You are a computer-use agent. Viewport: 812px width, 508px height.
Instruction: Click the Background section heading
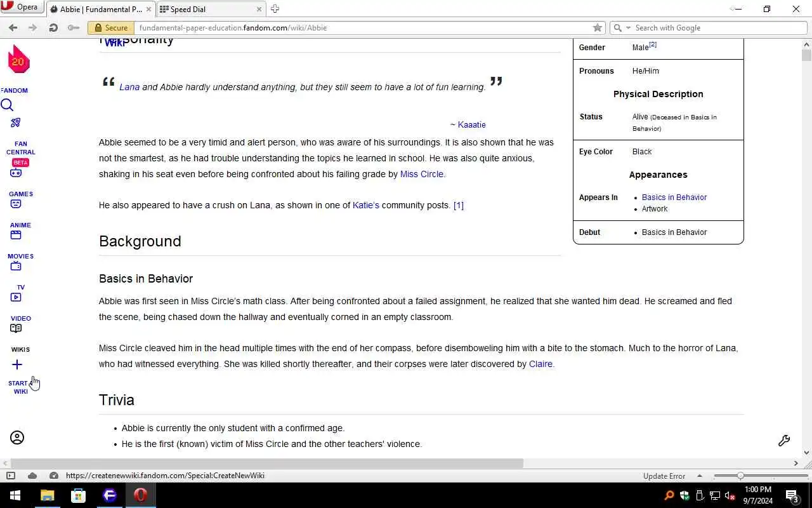point(140,241)
